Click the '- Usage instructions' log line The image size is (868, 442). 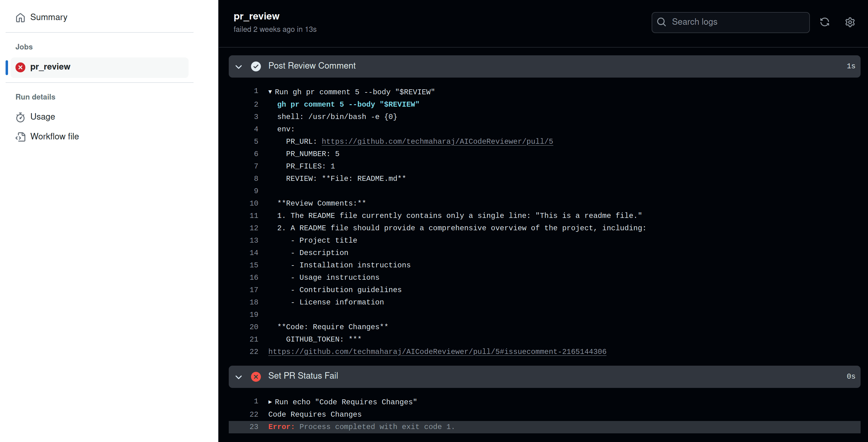(335, 278)
